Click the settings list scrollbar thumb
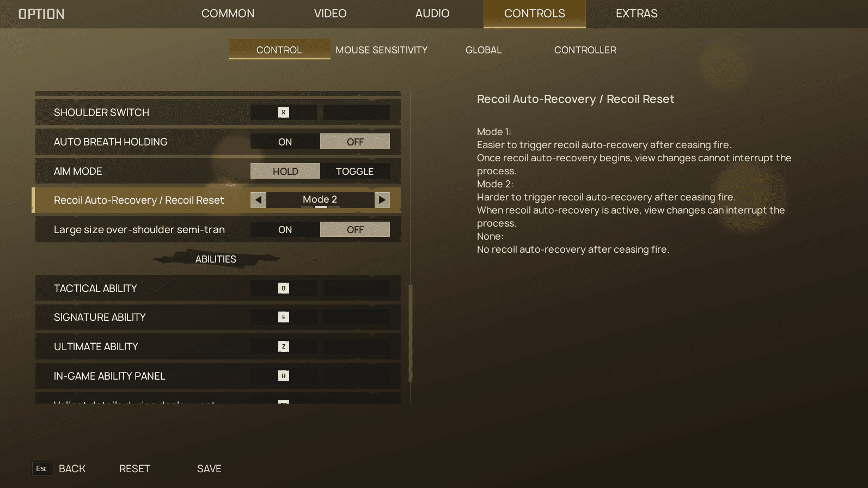This screenshot has height=488, width=868. [x=411, y=333]
